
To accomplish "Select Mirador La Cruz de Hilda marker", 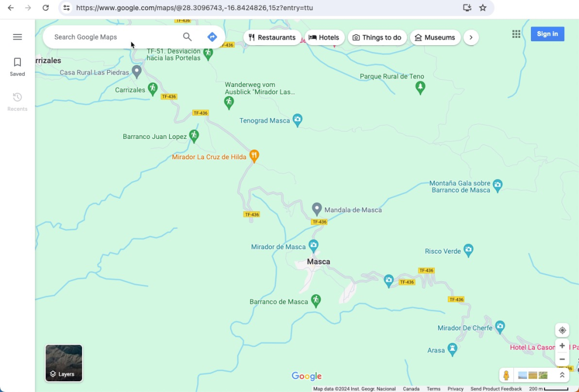I will tap(254, 155).
